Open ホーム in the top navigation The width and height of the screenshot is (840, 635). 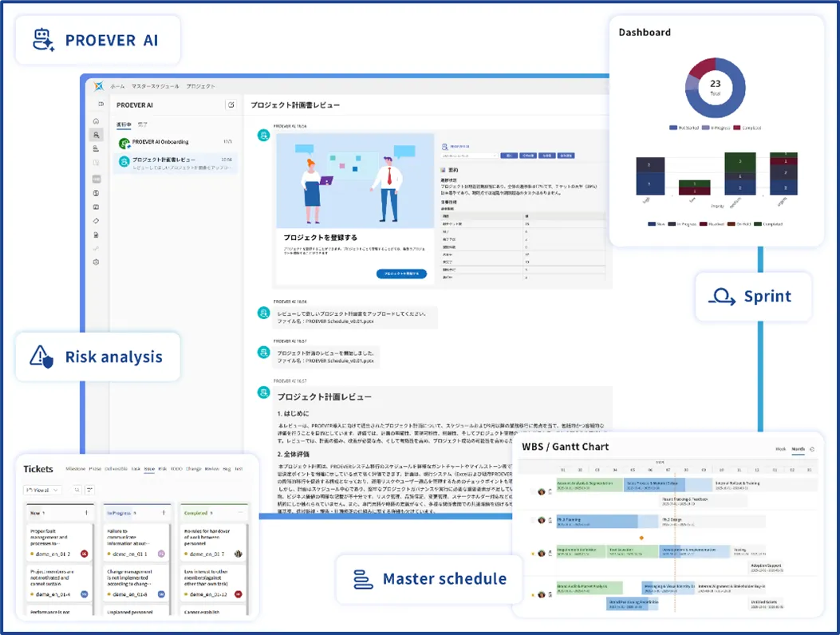[x=117, y=86]
